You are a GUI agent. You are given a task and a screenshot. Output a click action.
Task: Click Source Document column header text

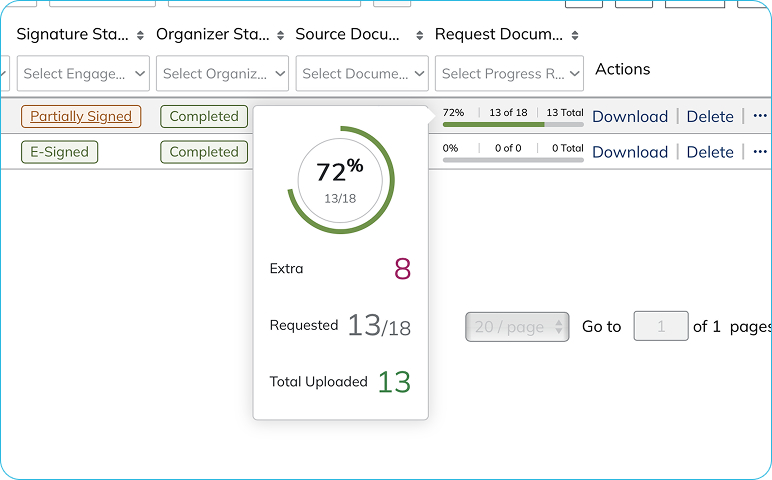tap(347, 34)
